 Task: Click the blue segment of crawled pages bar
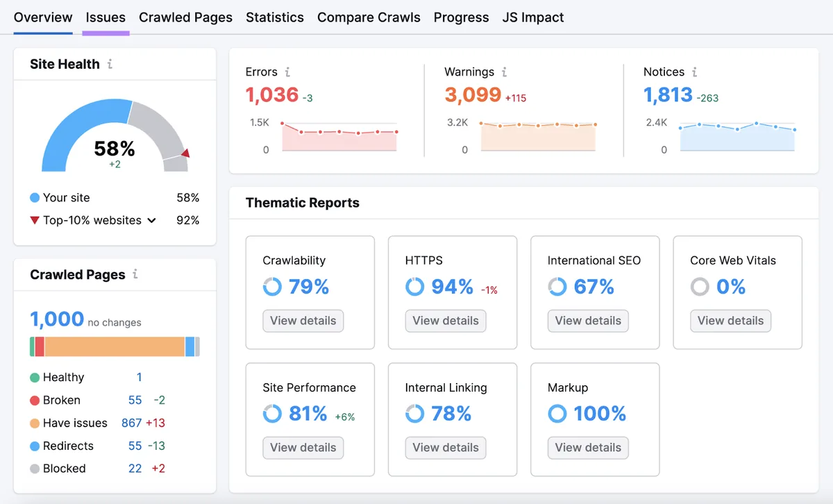click(x=190, y=347)
